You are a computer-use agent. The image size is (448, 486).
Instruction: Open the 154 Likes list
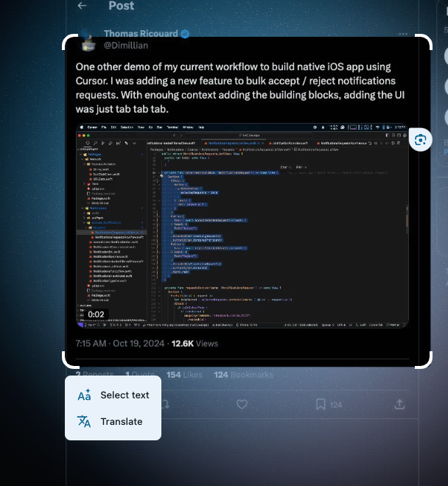184,375
